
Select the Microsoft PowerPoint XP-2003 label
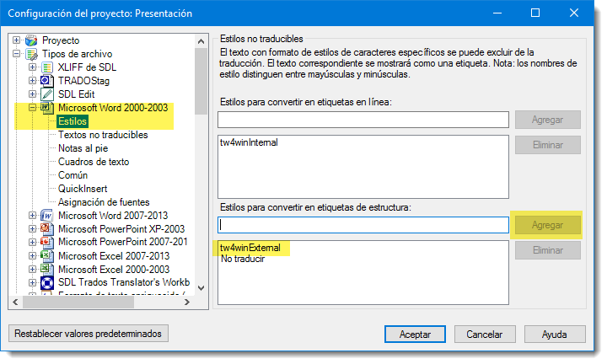tap(121, 229)
